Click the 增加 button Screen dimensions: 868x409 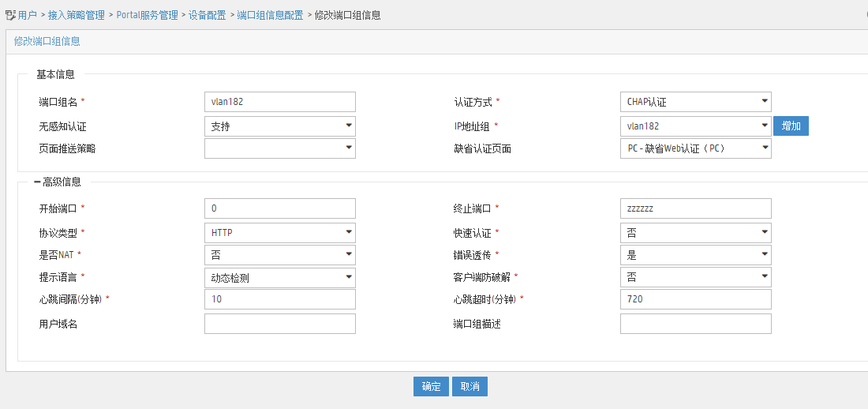coord(791,126)
